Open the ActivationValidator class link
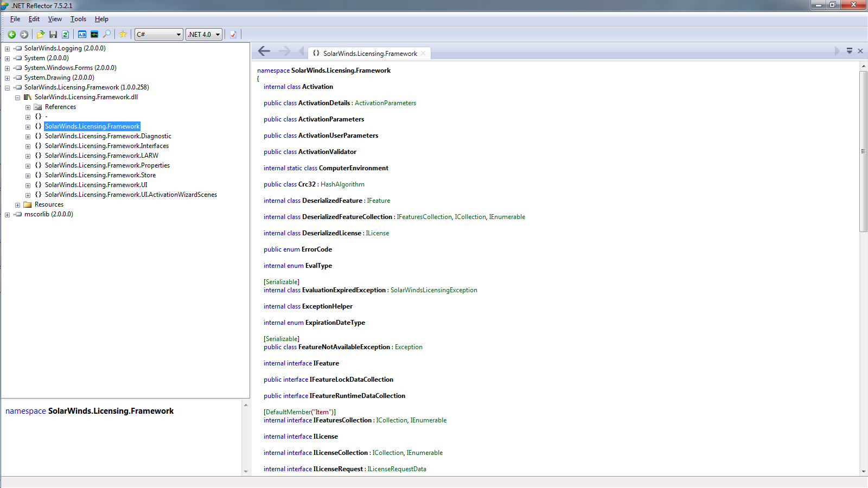The height and width of the screenshot is (488, 868). coord(327,152)
